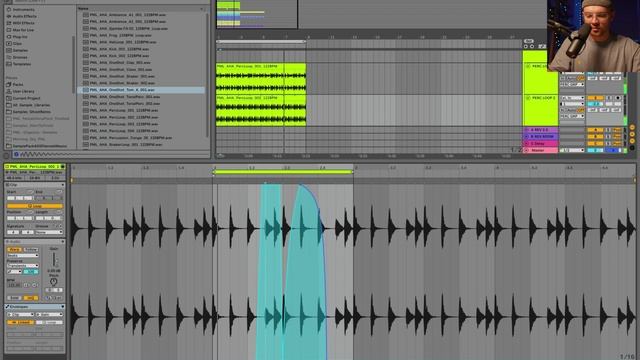Select the Frog 122BPM Loop sample
The width and height of the screenshot is (640, 360).
pyautogui.click(x=120, y=35)
